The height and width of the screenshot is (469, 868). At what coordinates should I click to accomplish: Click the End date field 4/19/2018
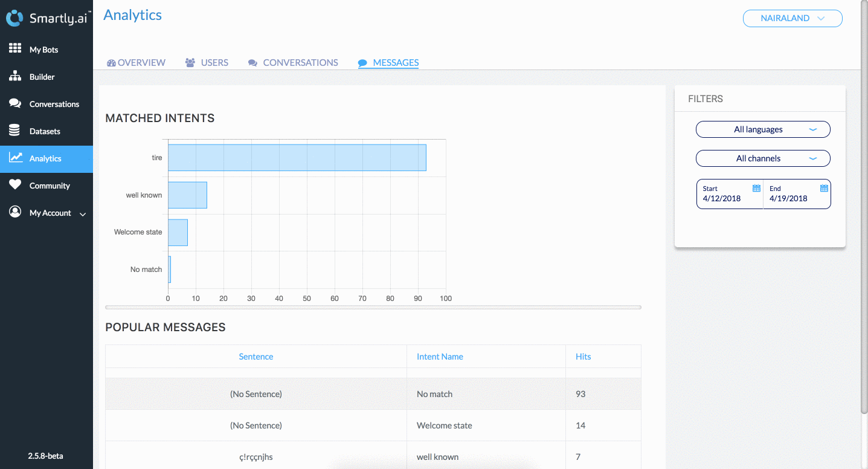(x=797, y=194)
